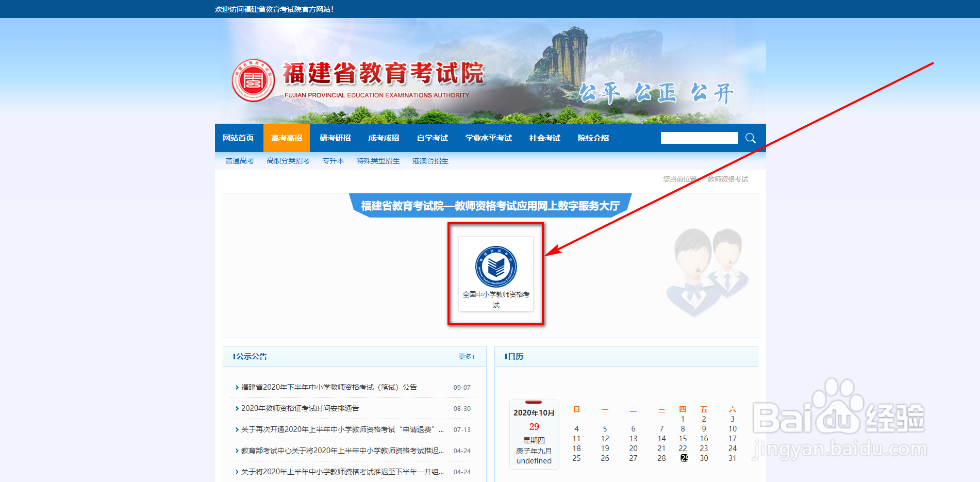This screenshot has height=482, width=980.
Task: Open the 2020下半年教师资格考试笔试公告
Action: click(x=328, y=387)
